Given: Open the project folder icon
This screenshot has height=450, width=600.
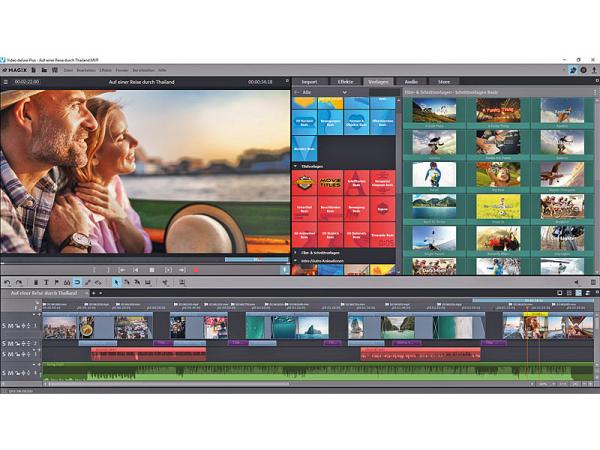Looking at the screenshot, I should (x=45, y=70).
